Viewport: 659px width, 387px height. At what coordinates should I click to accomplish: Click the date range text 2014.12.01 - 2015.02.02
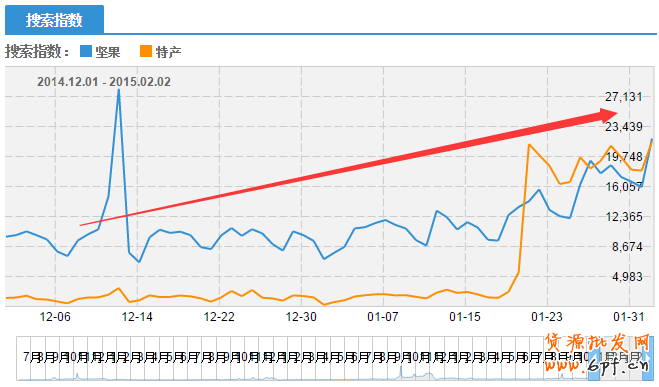click(x=104, y=82)
